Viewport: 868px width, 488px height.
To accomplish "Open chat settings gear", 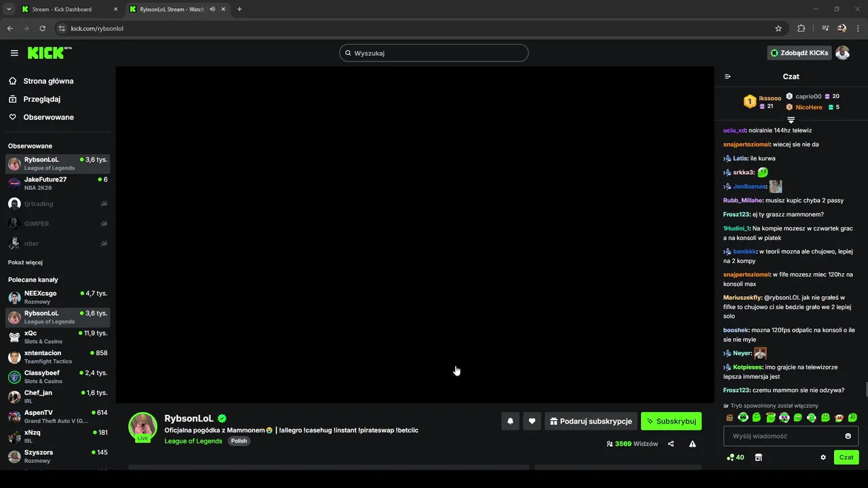I will tap(823, 457).
